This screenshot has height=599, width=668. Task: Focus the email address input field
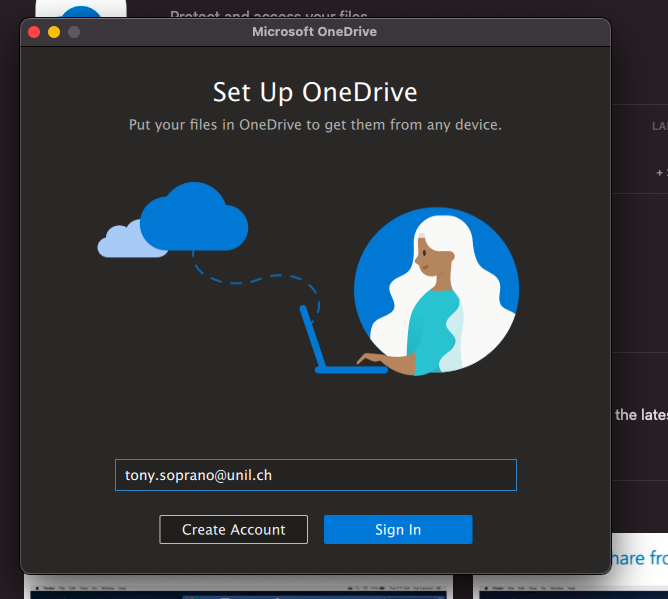[315, 475]
